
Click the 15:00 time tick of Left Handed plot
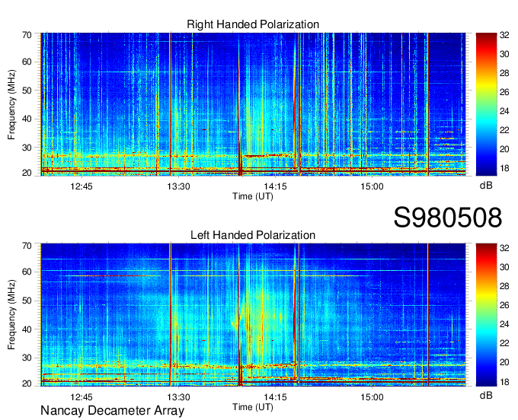click(x=372, y=397)
